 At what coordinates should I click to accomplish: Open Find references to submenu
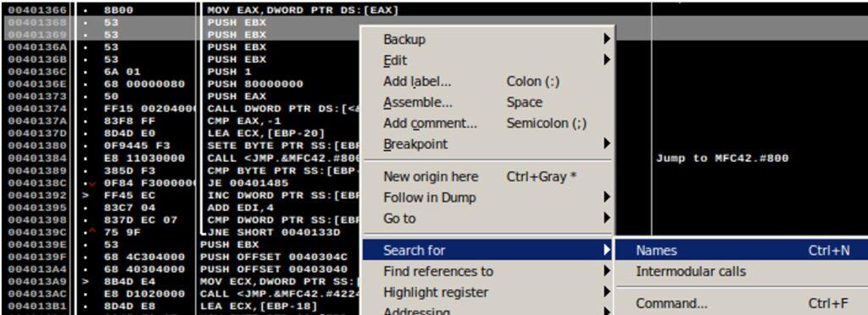coord(487,271)
